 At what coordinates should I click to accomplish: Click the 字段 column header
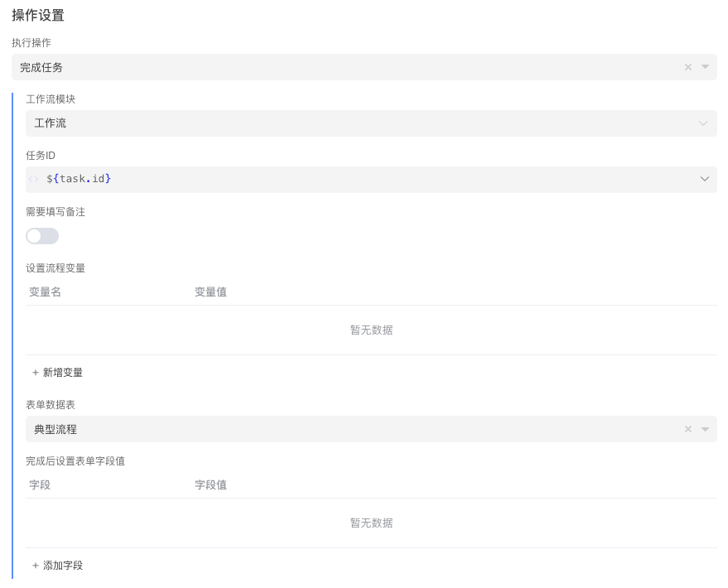click(40, 484)
